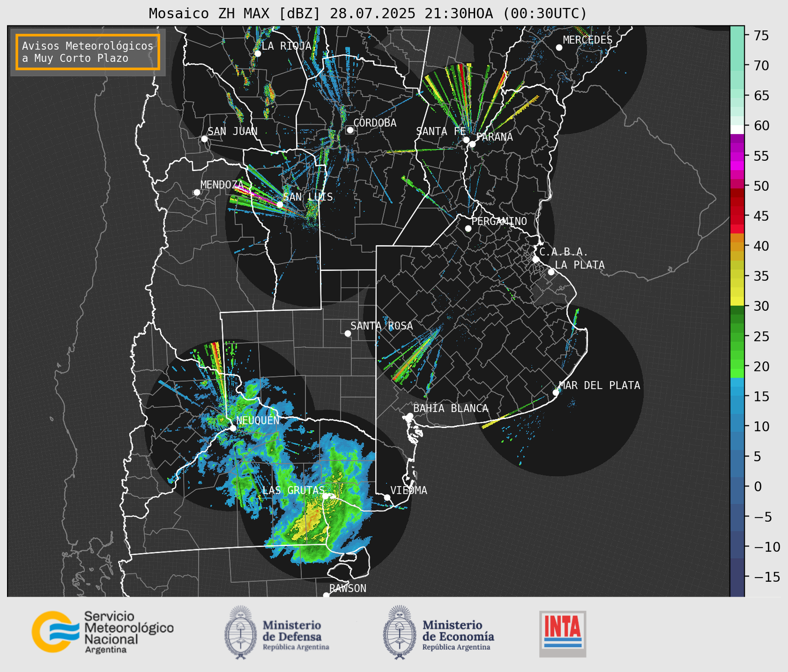788x672 pixels.
Task: Select the PARANÁ city label
Action: coord(494,137)
